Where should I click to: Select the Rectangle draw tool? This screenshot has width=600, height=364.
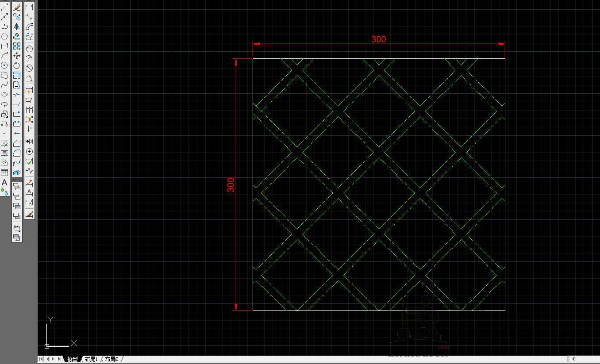[4, 46]
